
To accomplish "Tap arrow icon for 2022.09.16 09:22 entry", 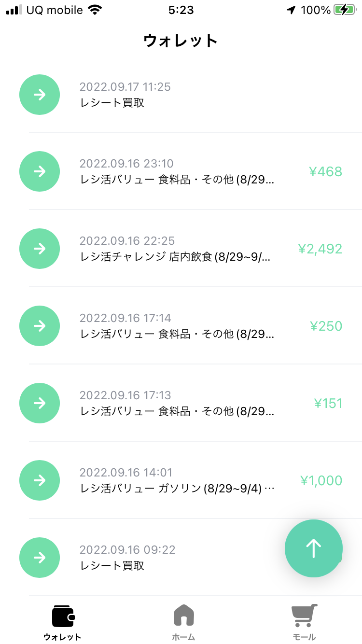I will point(40,558).
